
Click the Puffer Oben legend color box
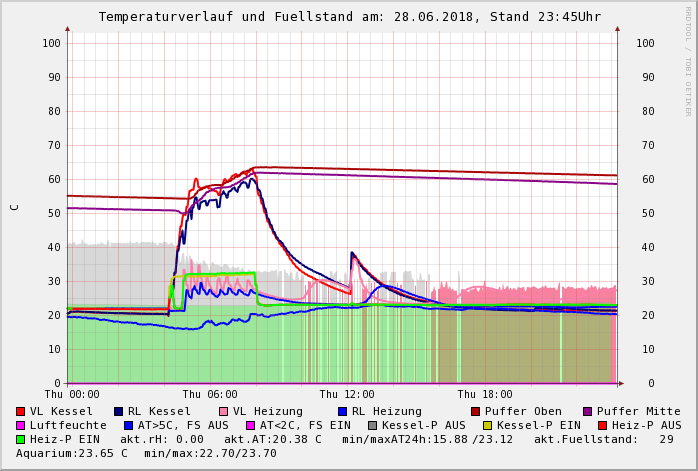click(x=476, y=412)
